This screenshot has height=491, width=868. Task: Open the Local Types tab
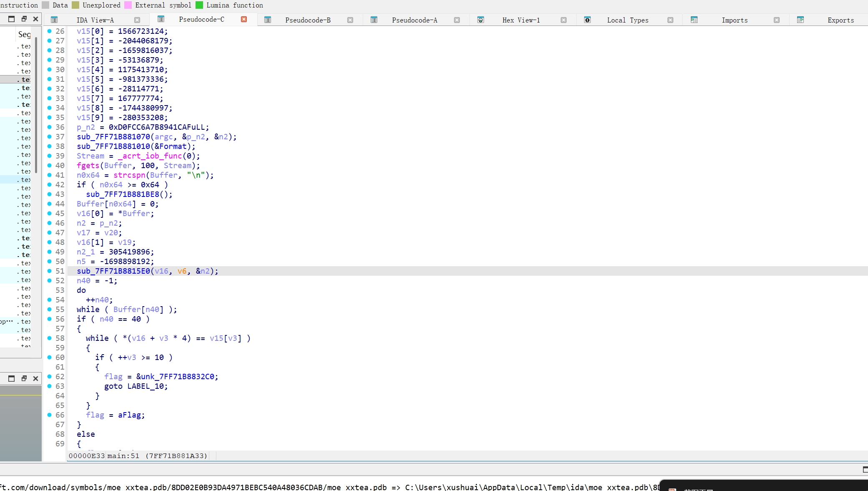click(627, 20)
